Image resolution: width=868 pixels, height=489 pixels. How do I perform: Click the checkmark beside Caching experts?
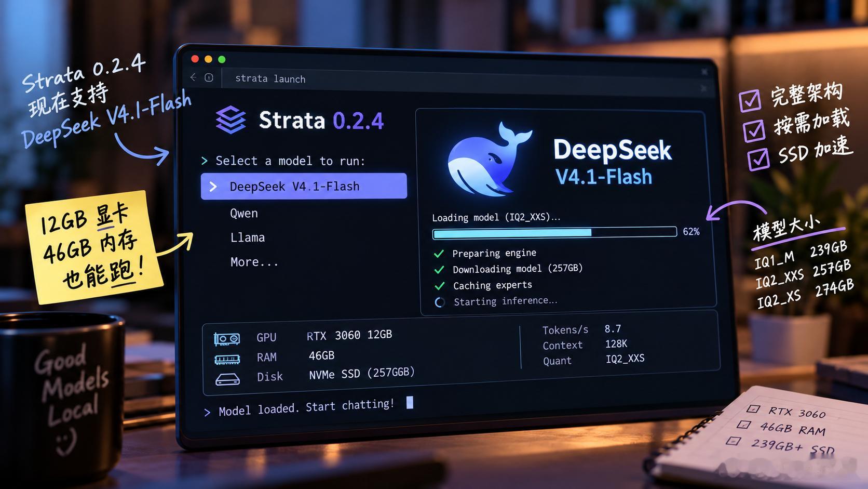440,286
